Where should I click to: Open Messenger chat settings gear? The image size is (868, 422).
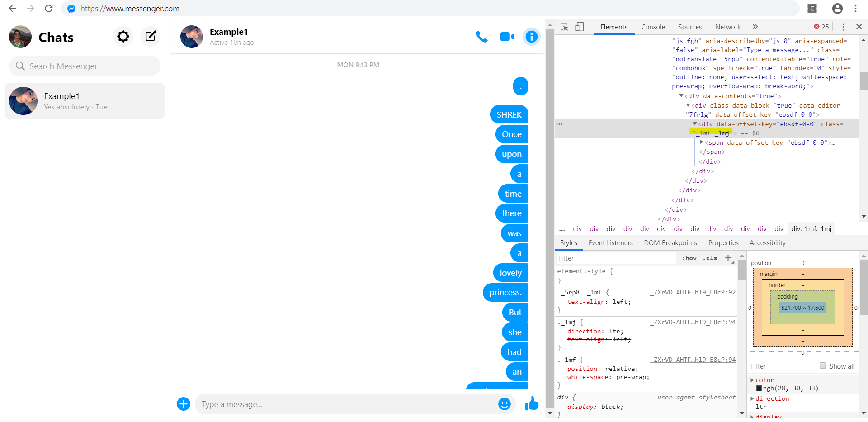click(123, 37)
